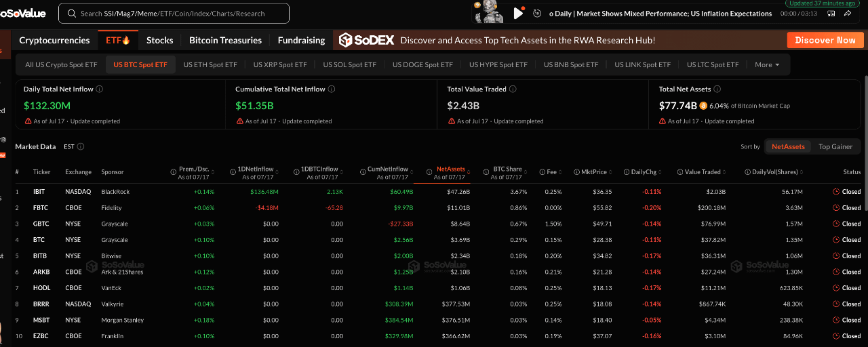
Task: Click info icon left of DailyVol(Shares) header
Action: coord(747,172)
